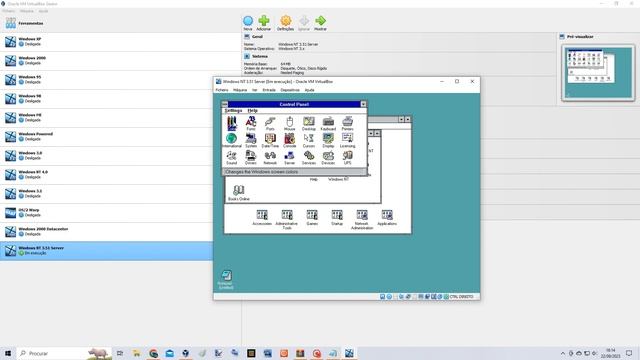Open the Sound applet
The image size is (640, 360).
231,158
